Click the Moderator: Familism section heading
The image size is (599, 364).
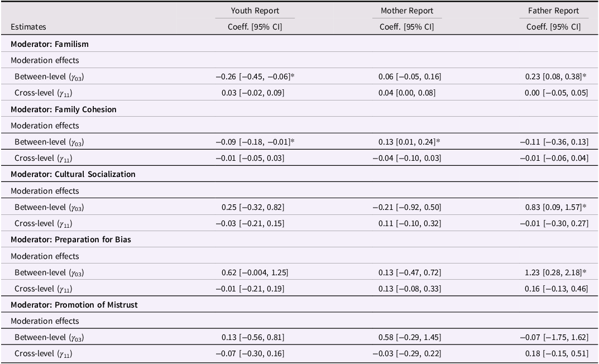[x=50, y=44]
